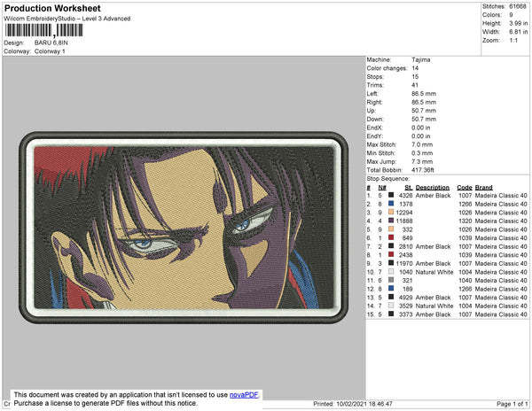The height and width of the screenshot is (411, 532).
Task: Select the tan swatch in stop 5
Action: [x=391, y=229]
